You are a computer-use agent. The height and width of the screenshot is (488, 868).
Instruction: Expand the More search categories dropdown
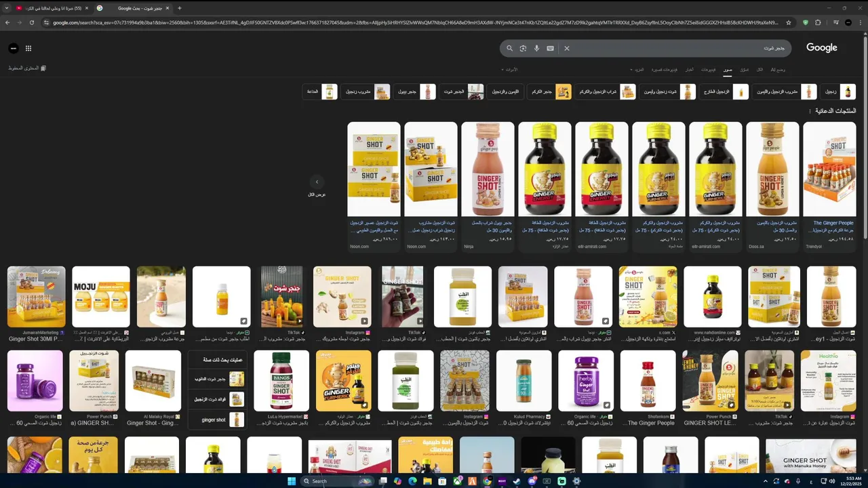click(637, 70)
